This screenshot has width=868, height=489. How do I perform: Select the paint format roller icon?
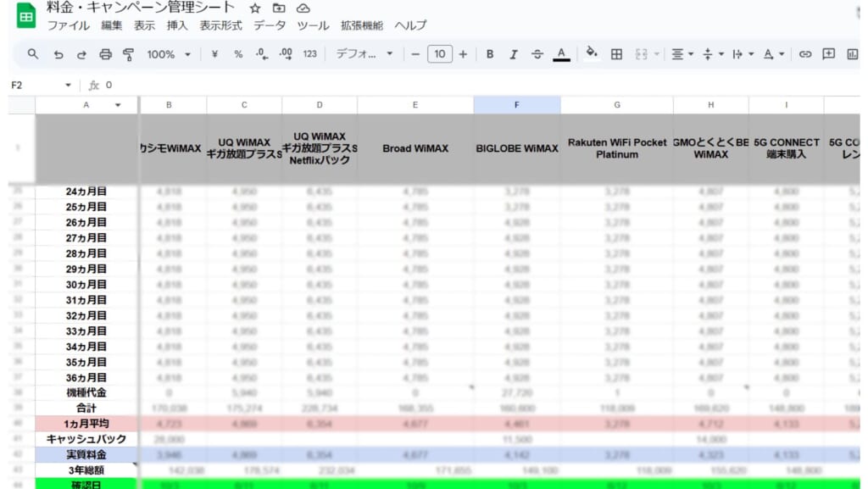[129, 54]
